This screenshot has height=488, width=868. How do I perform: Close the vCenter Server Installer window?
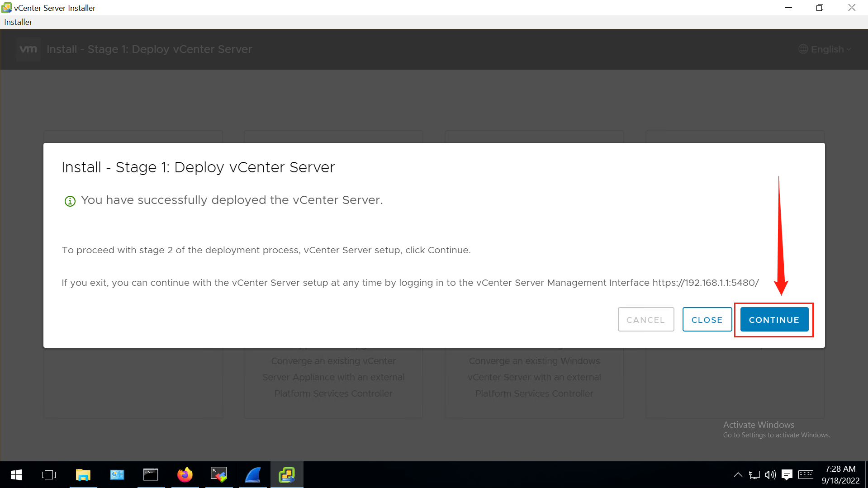point(852,8)
